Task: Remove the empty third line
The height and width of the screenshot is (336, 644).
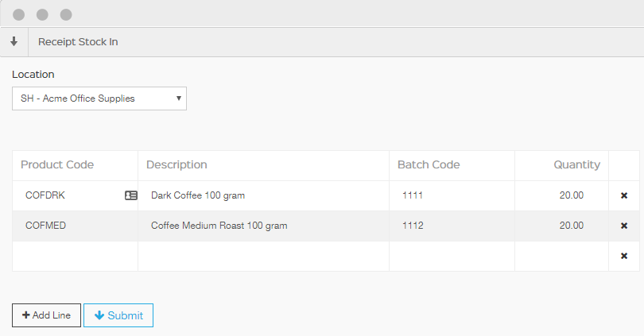Action: [623, 256]
